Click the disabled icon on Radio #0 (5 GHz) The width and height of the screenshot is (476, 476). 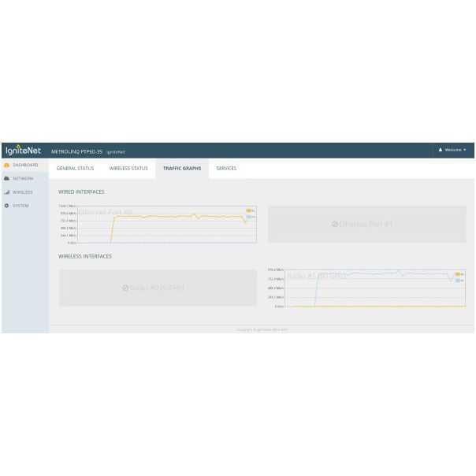(125, 288)
